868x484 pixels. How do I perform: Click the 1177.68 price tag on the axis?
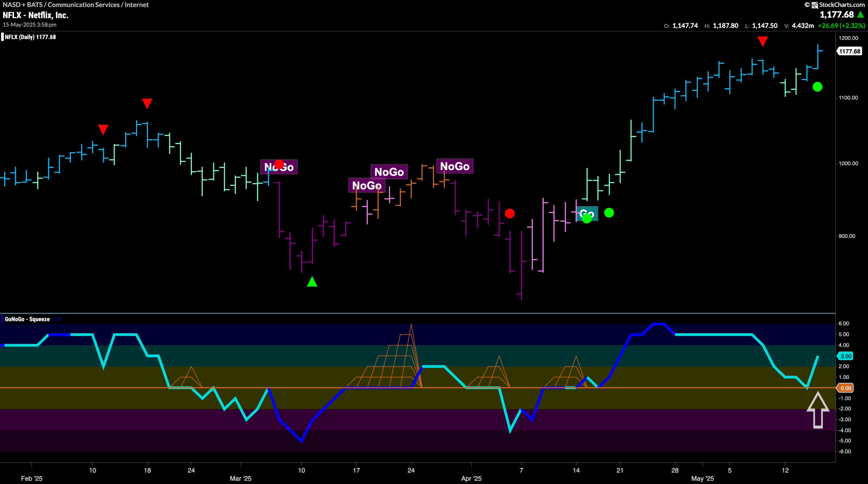[x=850, y=51]
